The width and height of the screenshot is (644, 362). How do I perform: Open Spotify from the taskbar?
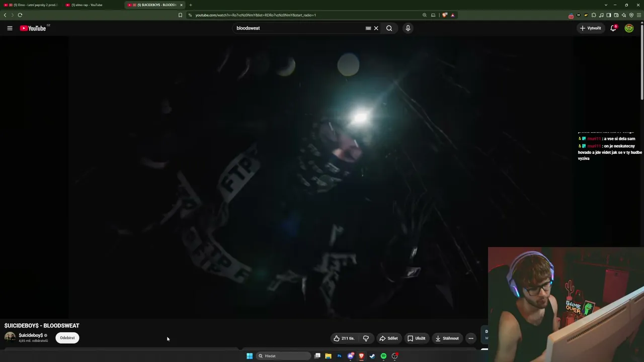(x=383, y=356)
